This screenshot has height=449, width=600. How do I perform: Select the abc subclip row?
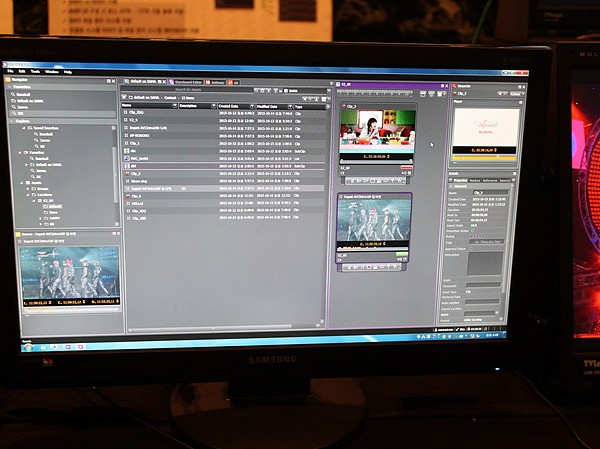(x=226, y=151)
